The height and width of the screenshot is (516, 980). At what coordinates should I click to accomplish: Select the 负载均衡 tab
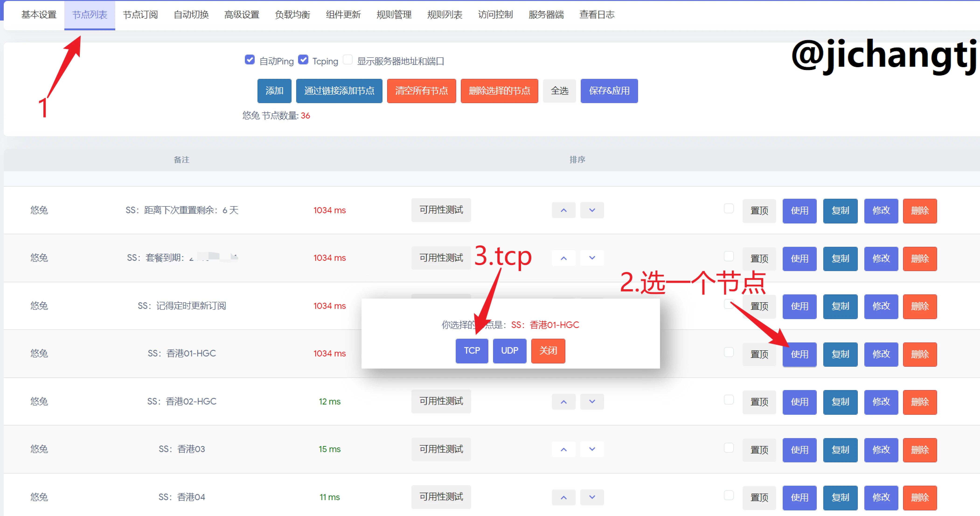(292, 15)
